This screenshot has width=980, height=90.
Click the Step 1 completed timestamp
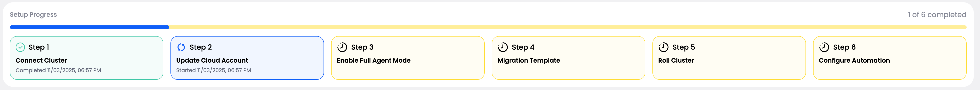tap(58, 70)
